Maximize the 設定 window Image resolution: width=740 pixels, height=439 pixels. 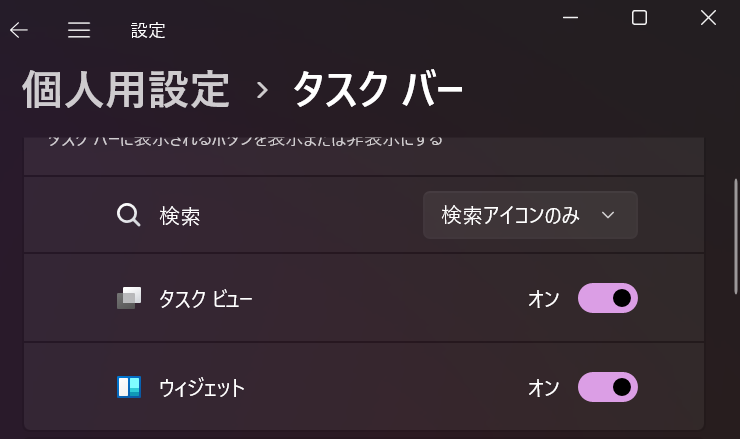(639, 18)
